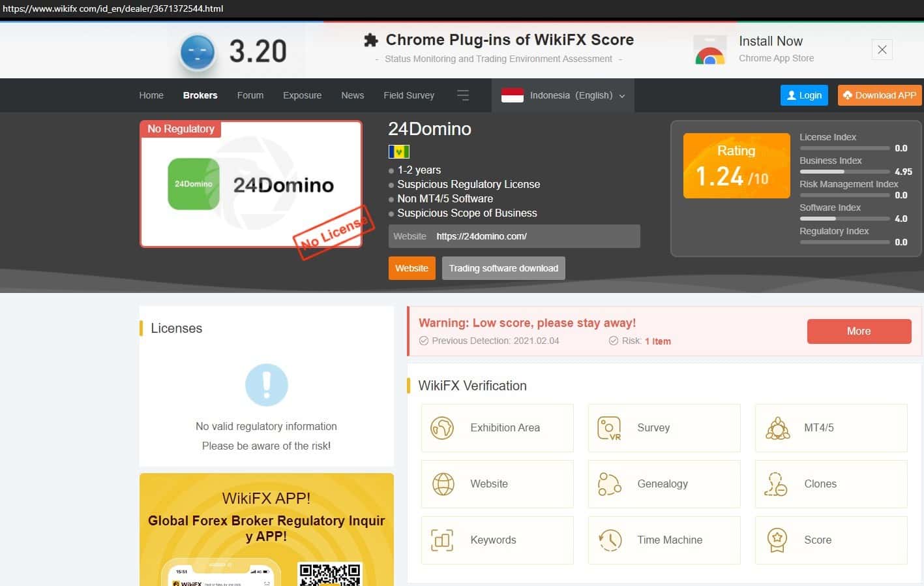Click the 1-2 years text
The image size is (924, 586).
click(419, 170)
